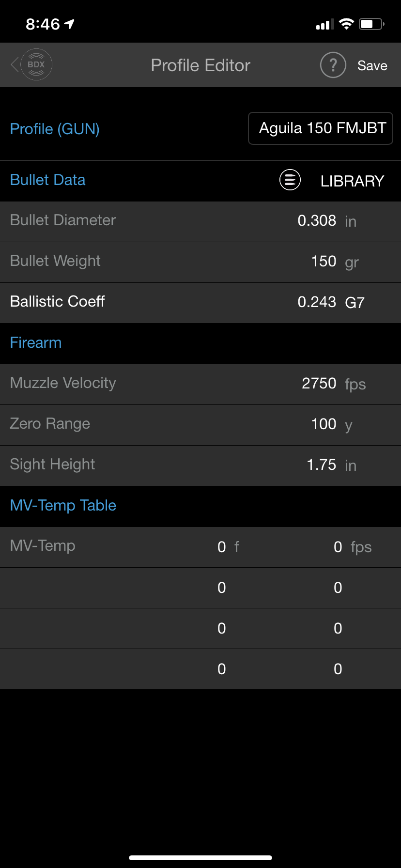
Task: Edit the Muzzle Velocity value 2750
Action: pyautogui.click(x=319, y=383)
